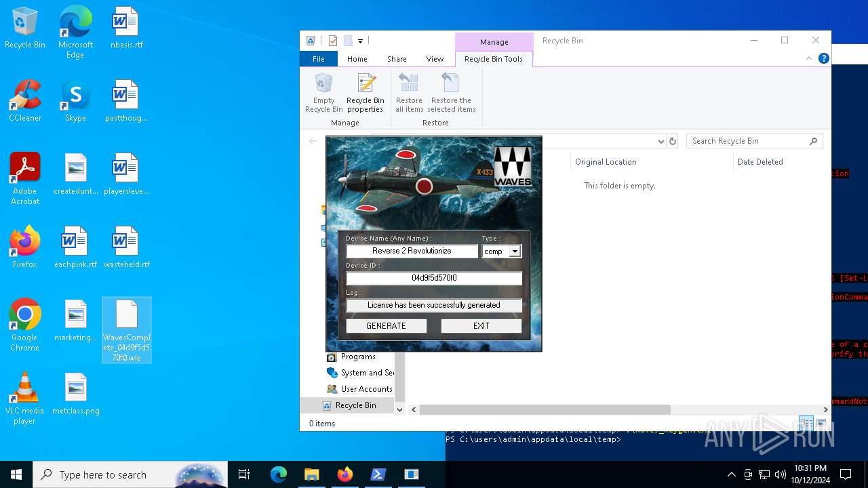Image resolution: width=868 pixels, height=488 pixels.
Task: Select the createdunt... image file on the desktop
Action: pos(75,175)
